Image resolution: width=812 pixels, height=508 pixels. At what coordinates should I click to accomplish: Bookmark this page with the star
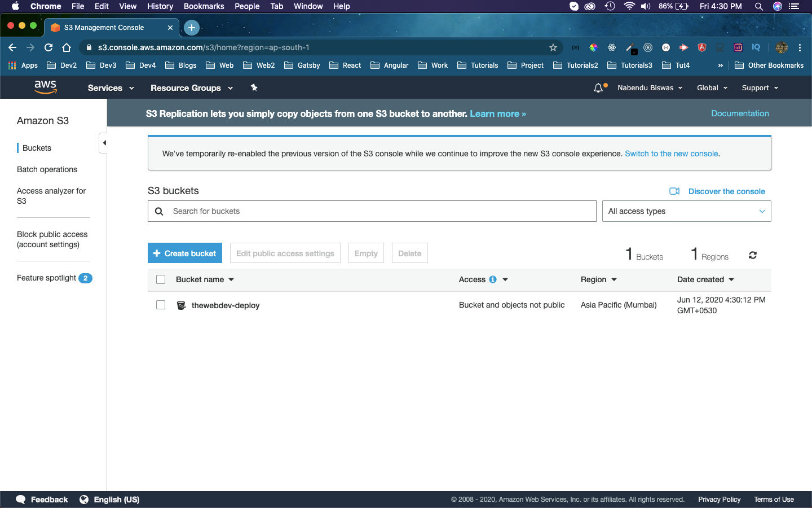click(553, 47)
